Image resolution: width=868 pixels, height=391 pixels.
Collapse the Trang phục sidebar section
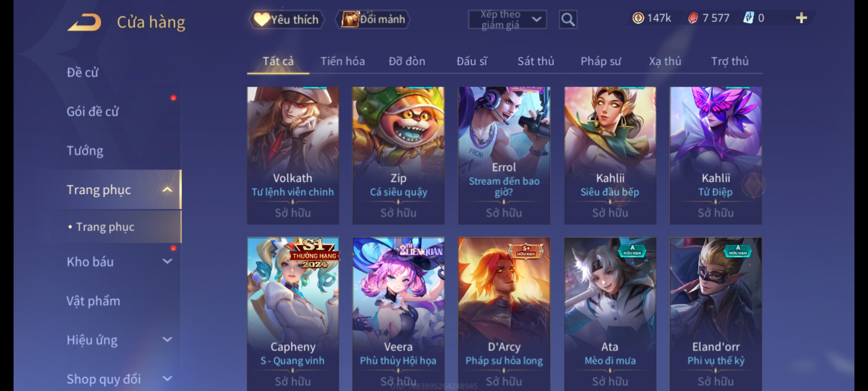[x=167, y=190]
